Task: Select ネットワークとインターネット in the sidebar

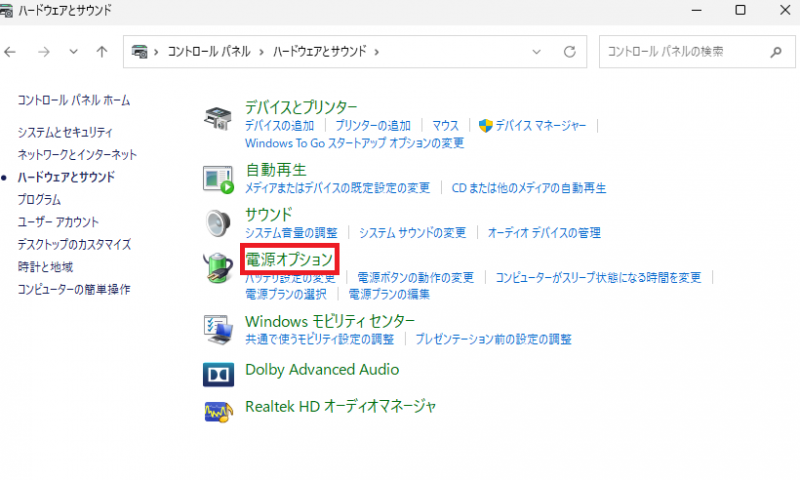Action: coord(77,155)
